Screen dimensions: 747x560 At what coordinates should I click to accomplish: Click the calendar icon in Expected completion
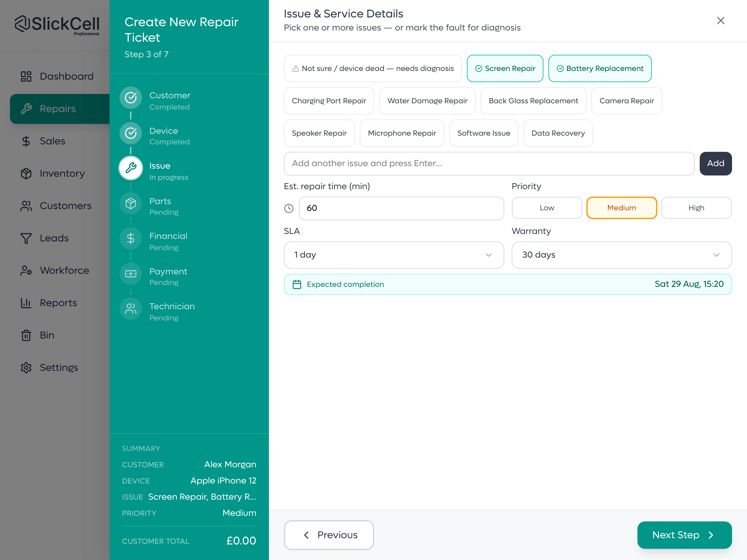click(297, 285)
